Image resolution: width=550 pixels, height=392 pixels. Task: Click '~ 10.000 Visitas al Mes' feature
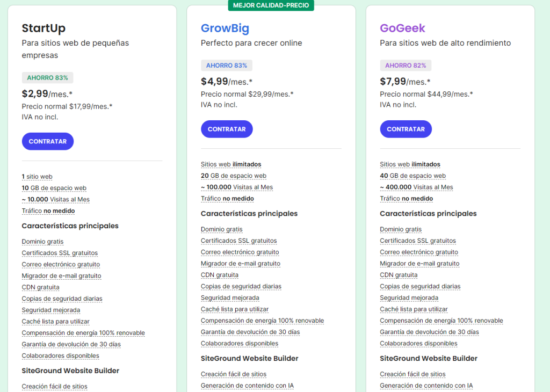point(55,199)
